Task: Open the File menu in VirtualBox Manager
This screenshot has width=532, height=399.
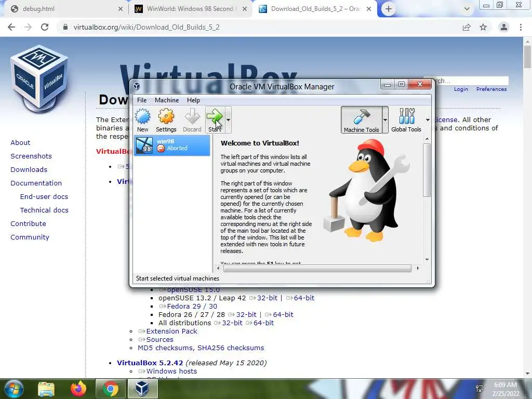Action: click(142, 100)
